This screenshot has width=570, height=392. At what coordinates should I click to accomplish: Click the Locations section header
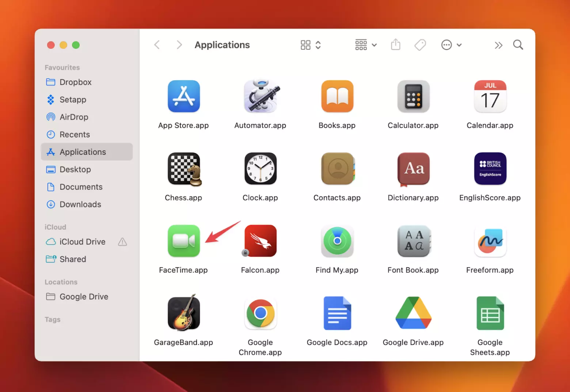pos(61,282)
